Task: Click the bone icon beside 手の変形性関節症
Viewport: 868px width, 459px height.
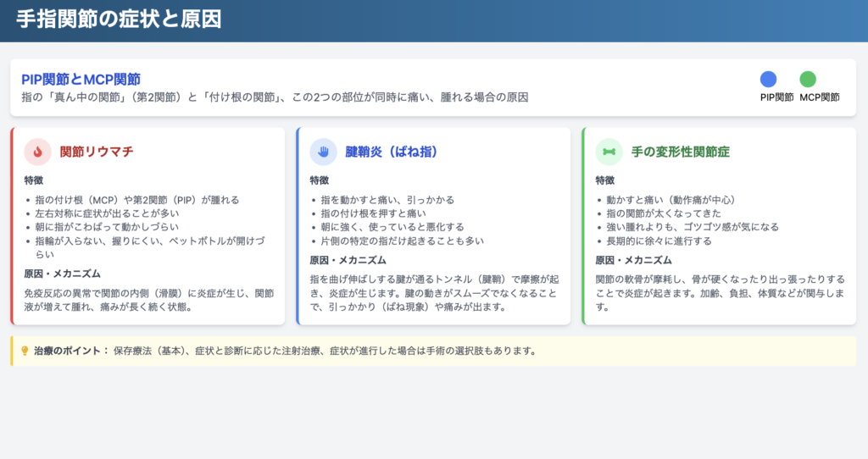Action: (x=609, y=152)
